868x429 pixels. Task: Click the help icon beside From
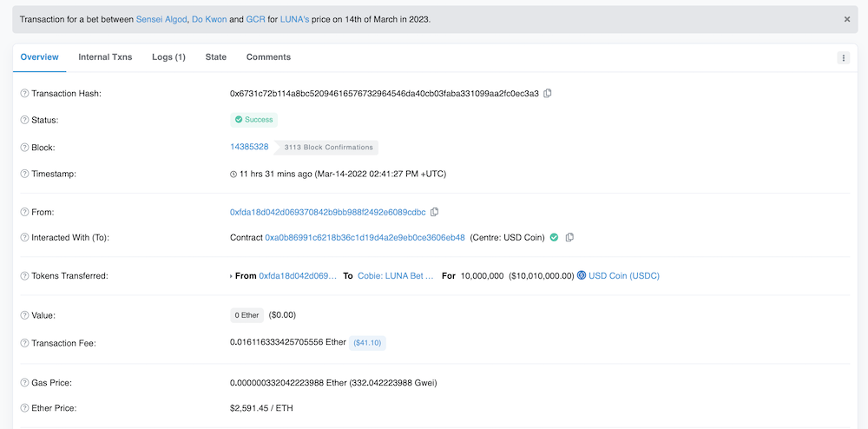tap(24, 212)
